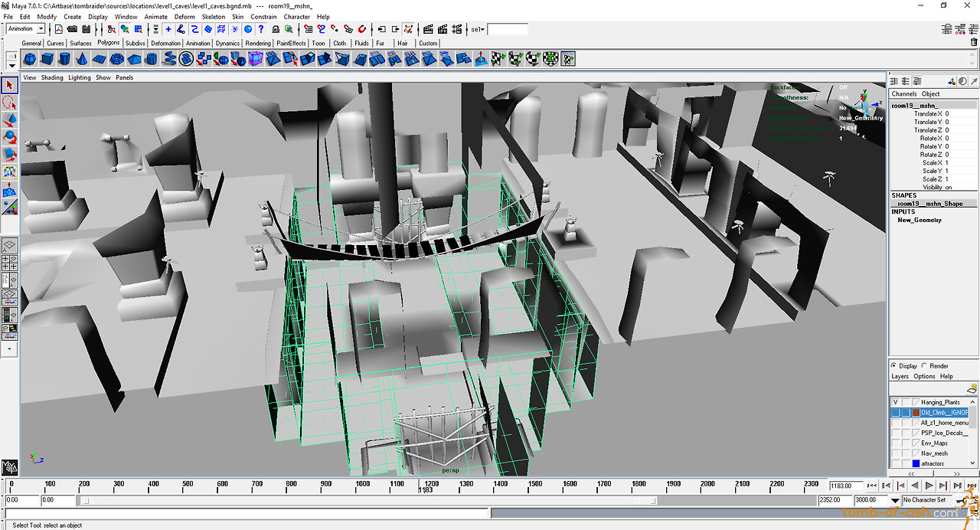This screenshot has width=980, height=530.
Task: Open the Create menu
Action: coord(73,16)
